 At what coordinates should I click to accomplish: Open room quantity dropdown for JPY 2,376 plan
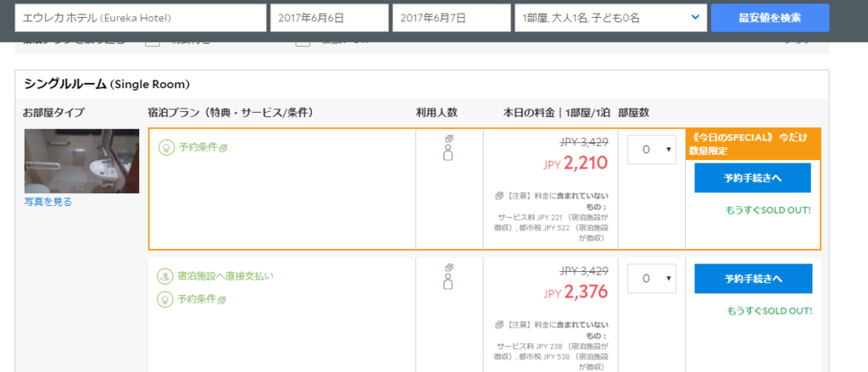click(x=652, y=279)
